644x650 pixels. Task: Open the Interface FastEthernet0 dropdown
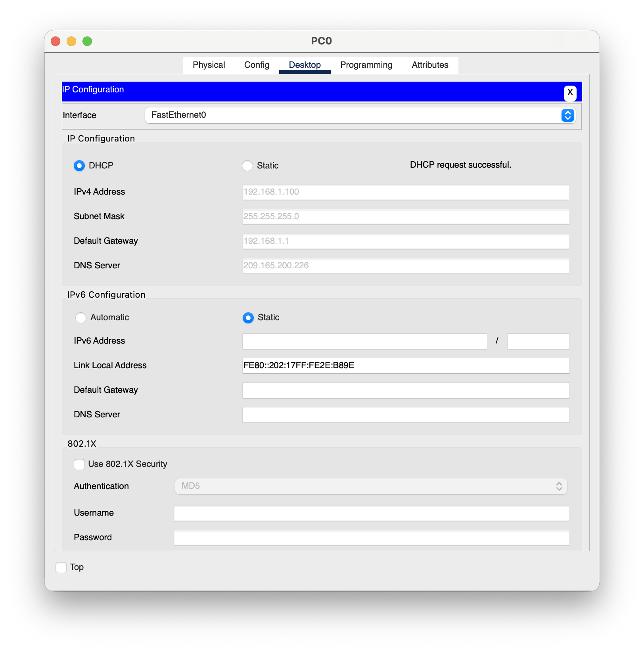(360, 115)
